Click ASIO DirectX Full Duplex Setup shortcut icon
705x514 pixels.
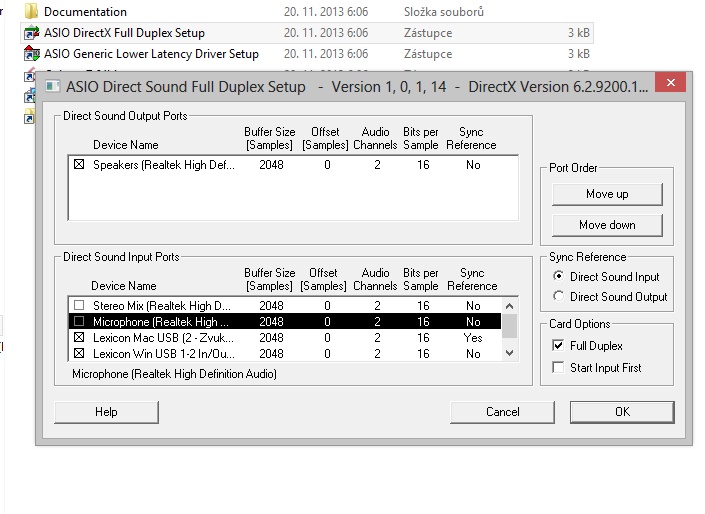click(x=31, y=33)
